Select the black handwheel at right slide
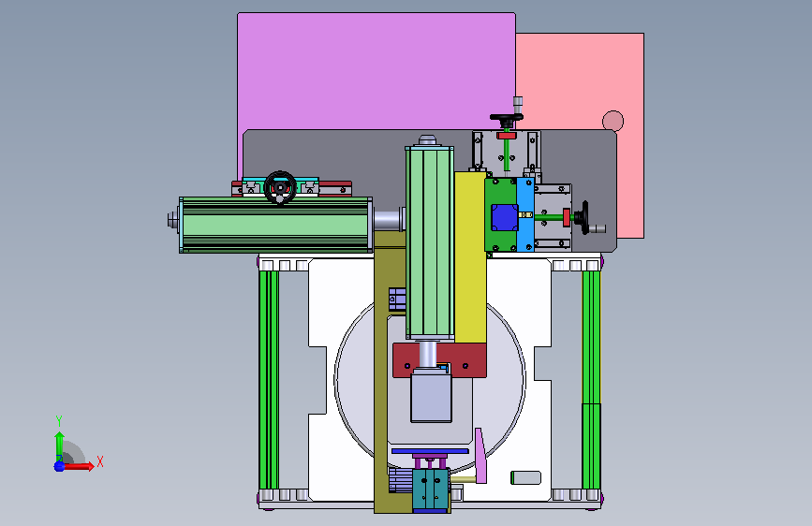The width and height of the screenshot is (812, 526). 584,217
